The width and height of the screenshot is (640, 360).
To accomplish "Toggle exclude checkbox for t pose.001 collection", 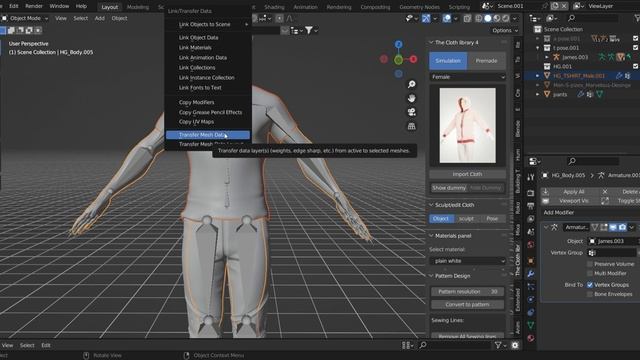I will 636,48.
